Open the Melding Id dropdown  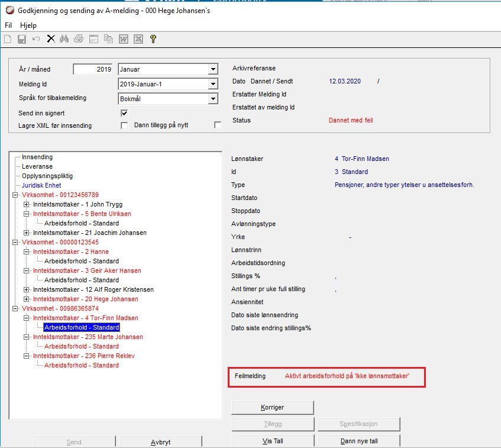(213, 84)
